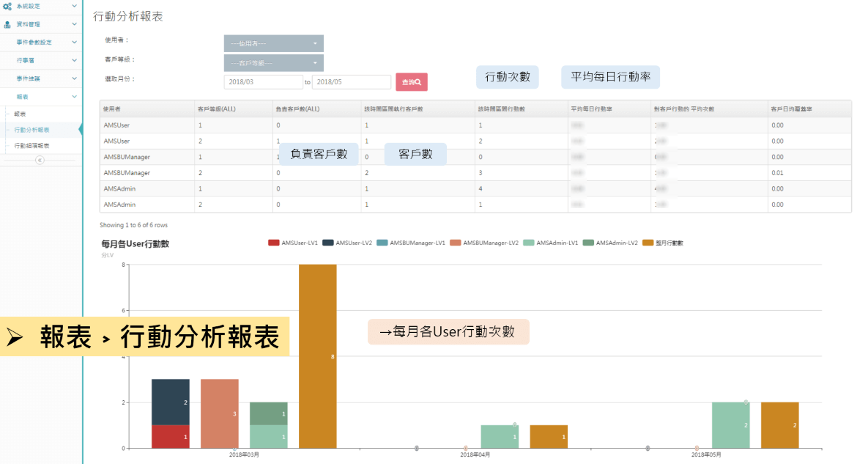Select 行動分析報表 in the sidebar
The width and height of the screenshot is (868, 464).
pos(31,130)
